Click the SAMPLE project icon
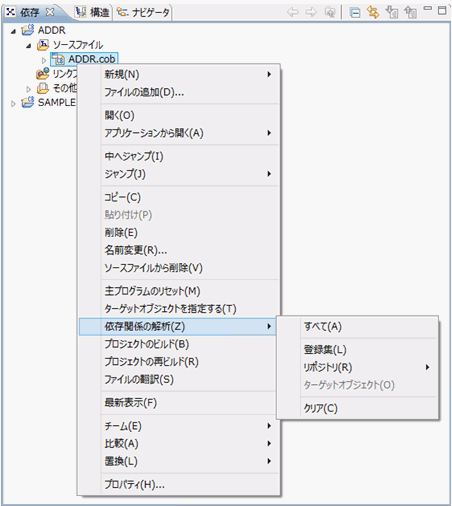452x506 pixels. point(27,102)
